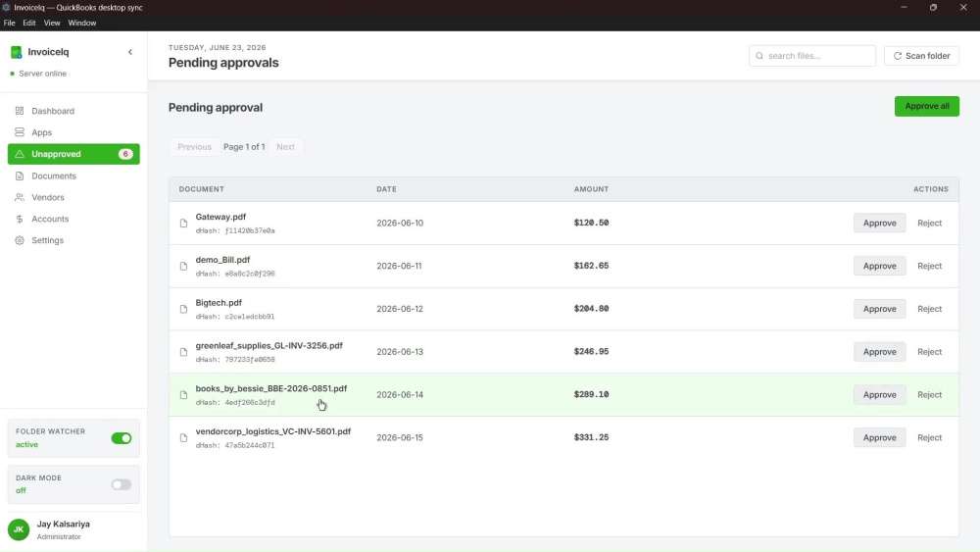Turn off the Folder Watcher switch
The width and height of the screenshot is (980, 552).
click(x=122, y=438)
